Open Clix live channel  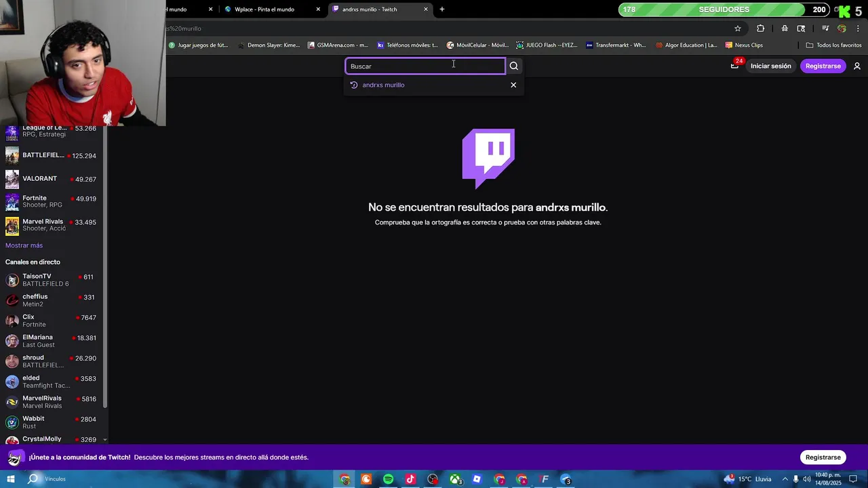[x=52, y=321]
